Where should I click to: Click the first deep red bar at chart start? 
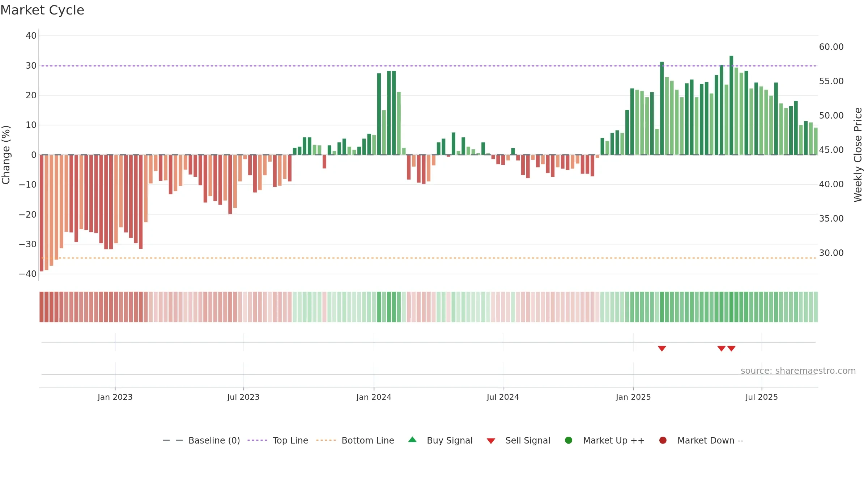tap(42, 213)
